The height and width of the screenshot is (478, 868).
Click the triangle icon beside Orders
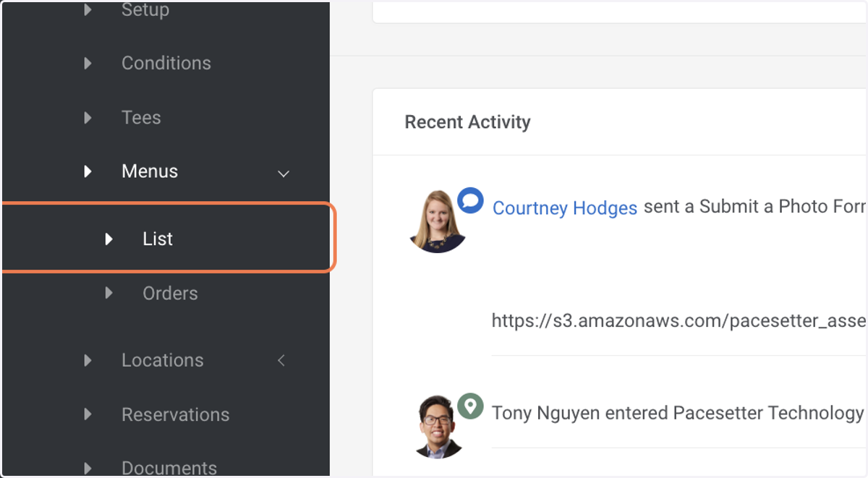109,293
